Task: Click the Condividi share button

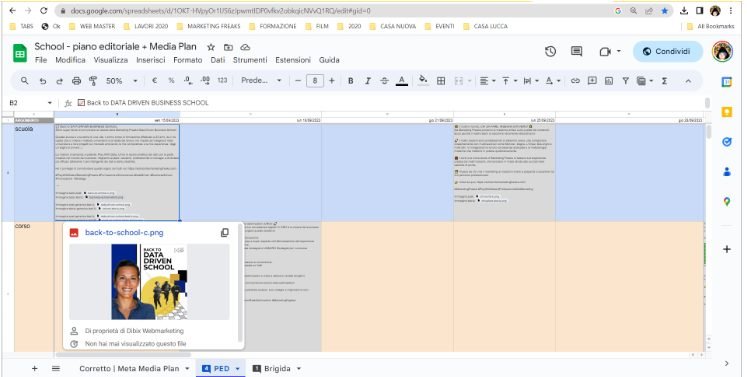Action: click(667, 51)
